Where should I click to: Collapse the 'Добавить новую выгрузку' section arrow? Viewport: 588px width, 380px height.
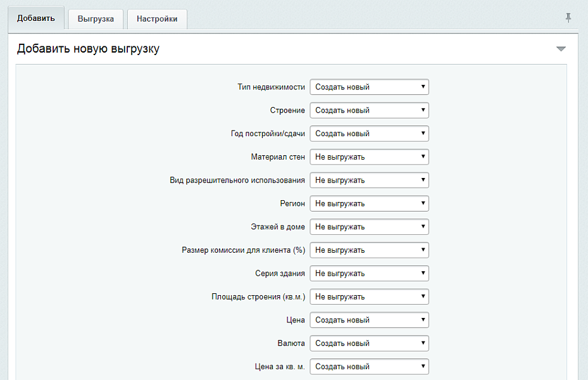point(560,49)
